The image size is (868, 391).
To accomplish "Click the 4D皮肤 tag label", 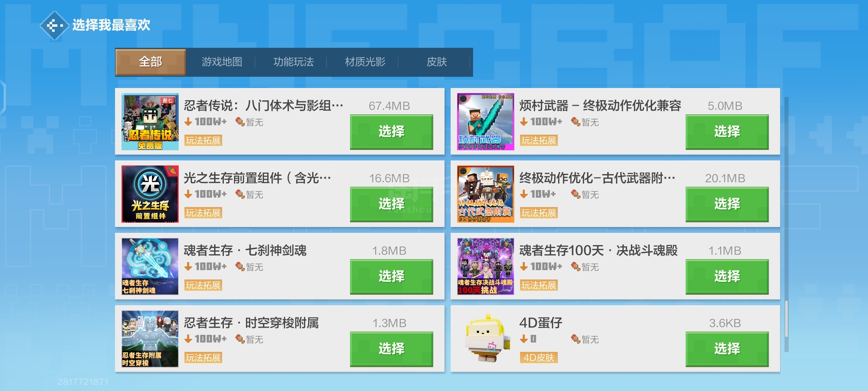I will coord(539,358).
